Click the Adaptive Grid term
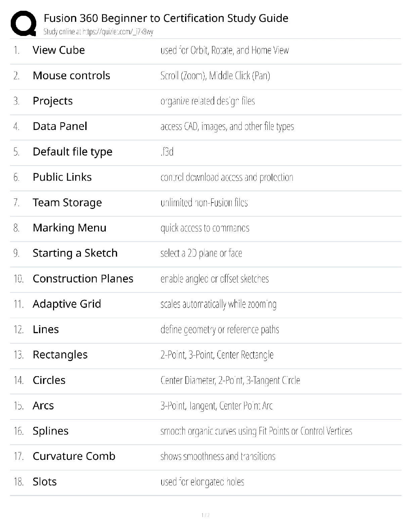Viewport: 411px width, 532px height. coord(67,304)
